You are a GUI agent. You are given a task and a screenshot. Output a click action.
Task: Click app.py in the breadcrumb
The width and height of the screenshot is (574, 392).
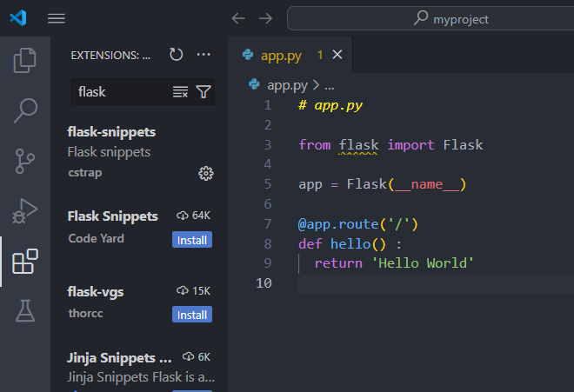pyautogui.click(x=287, y=85)
